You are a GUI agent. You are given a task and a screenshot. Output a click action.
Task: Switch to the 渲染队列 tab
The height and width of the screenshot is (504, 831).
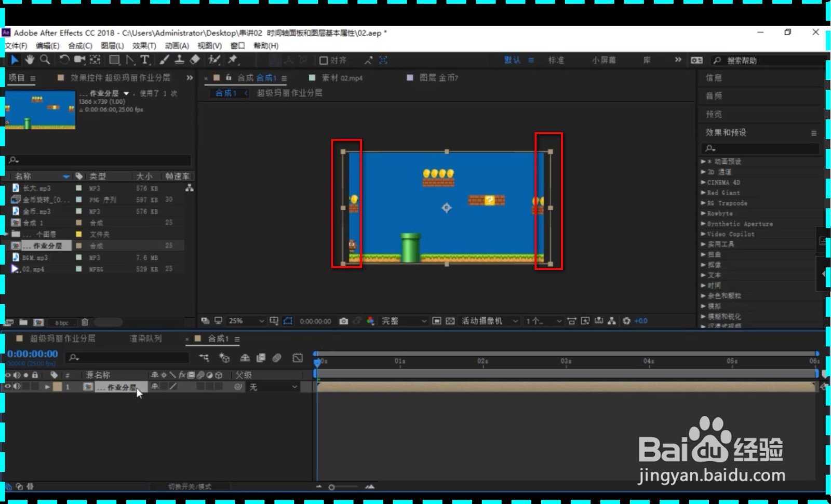pyautogui.click(x=146, y=338)
